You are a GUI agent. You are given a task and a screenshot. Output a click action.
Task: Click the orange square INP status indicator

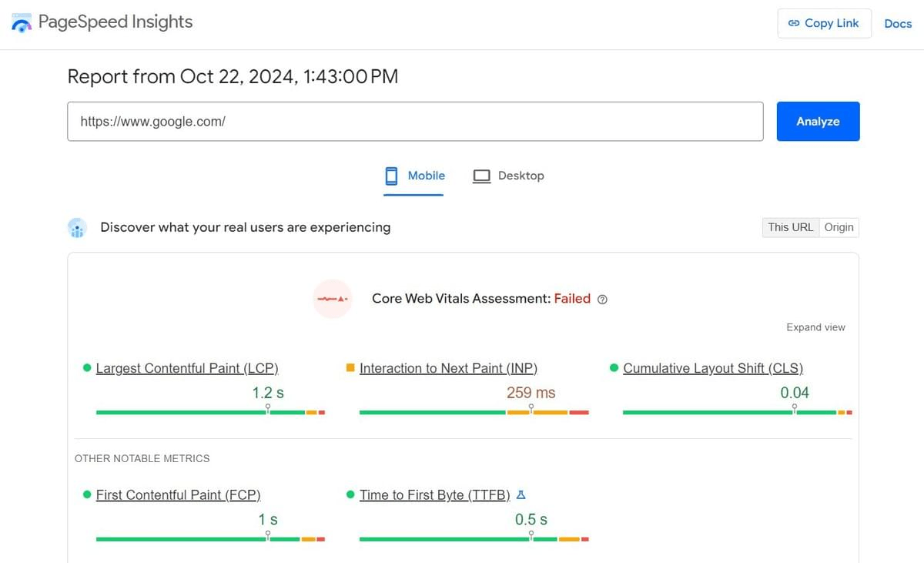click(350, 368)
